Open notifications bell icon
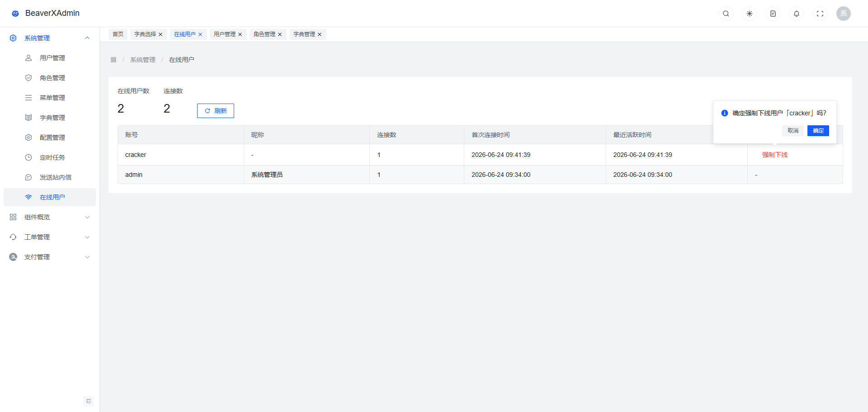This screenshot has width=868, height=412. [x=797, y=14]
